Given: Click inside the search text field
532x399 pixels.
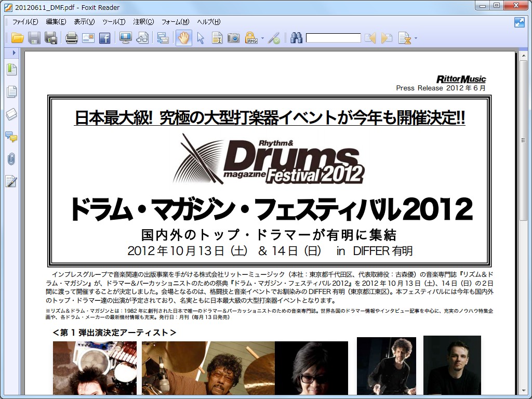Looking at the screenshot, I should pyautogui.click(x=335, y=37).
